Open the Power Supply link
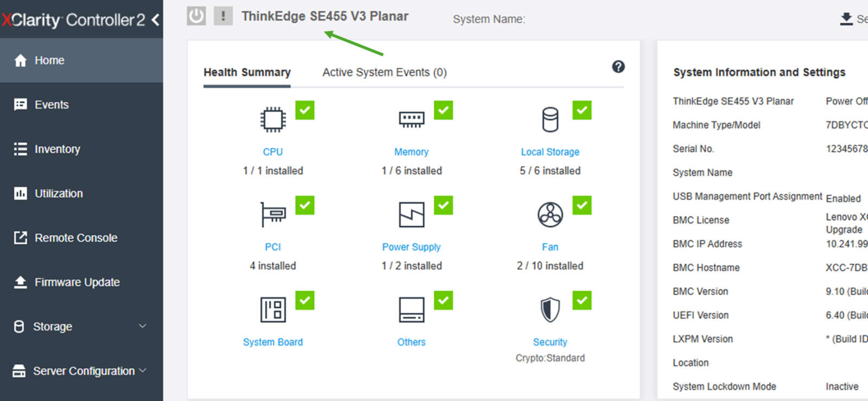This screenshot has height=401, width=868. click(x=411, y=247)
